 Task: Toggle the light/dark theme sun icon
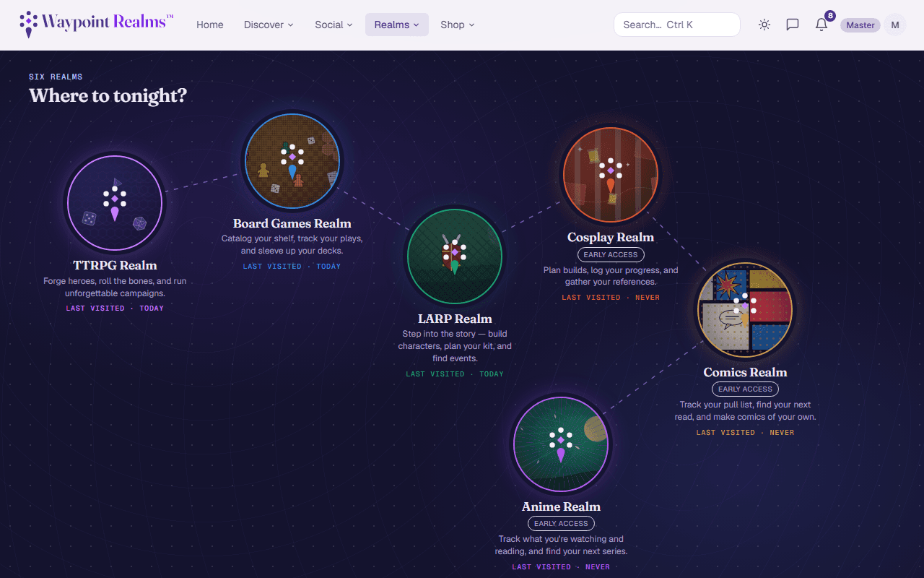point(764,25)
